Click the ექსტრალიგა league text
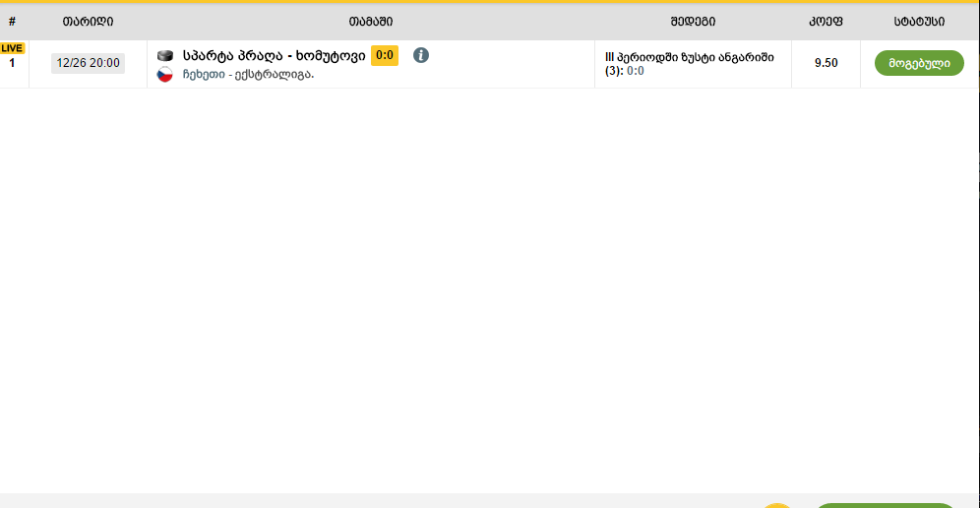This screenshot has width=980, height=508. pos(275,75)
